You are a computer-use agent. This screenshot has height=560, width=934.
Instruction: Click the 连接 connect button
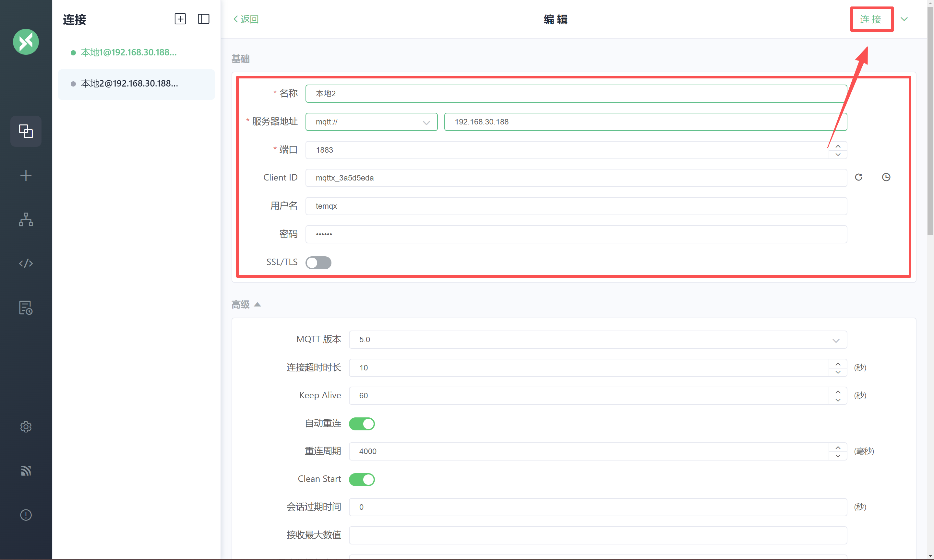coord(870,19)
